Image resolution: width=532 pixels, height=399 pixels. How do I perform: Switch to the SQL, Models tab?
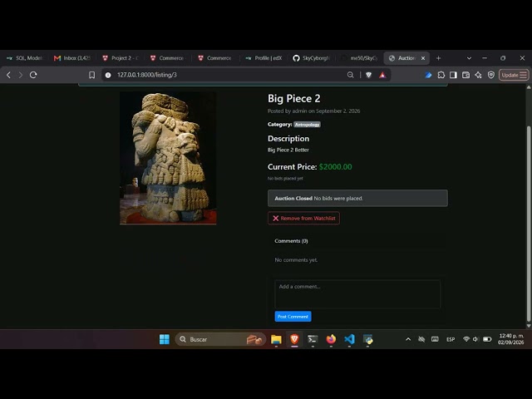click(25, 58)
